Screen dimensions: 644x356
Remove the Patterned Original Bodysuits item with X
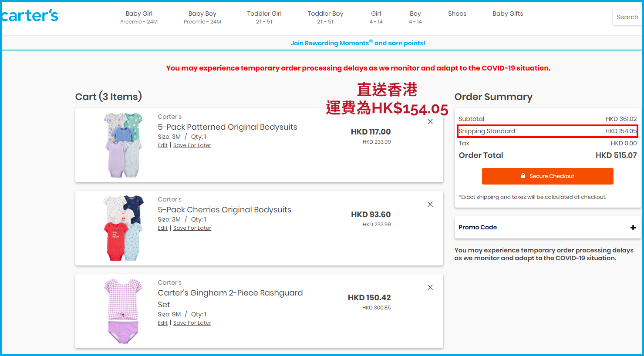[430, 122]
